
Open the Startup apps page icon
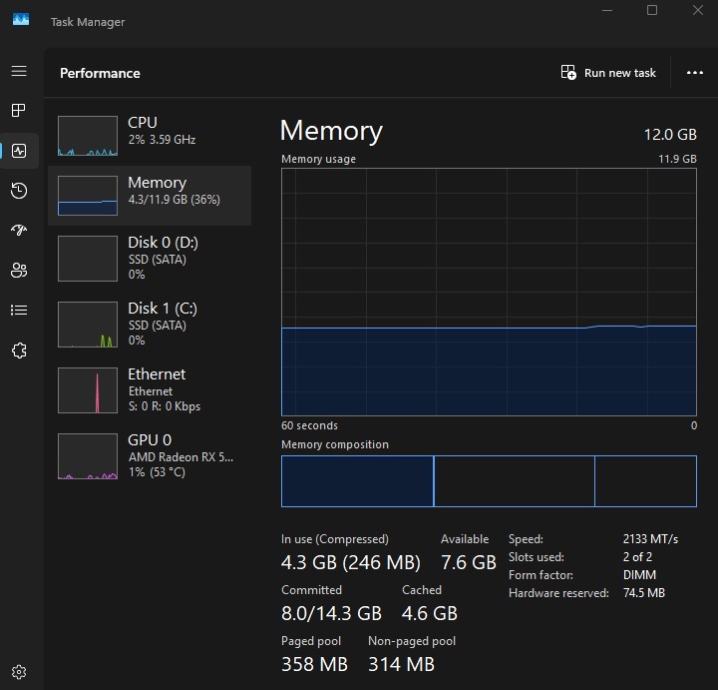point(18,230)
